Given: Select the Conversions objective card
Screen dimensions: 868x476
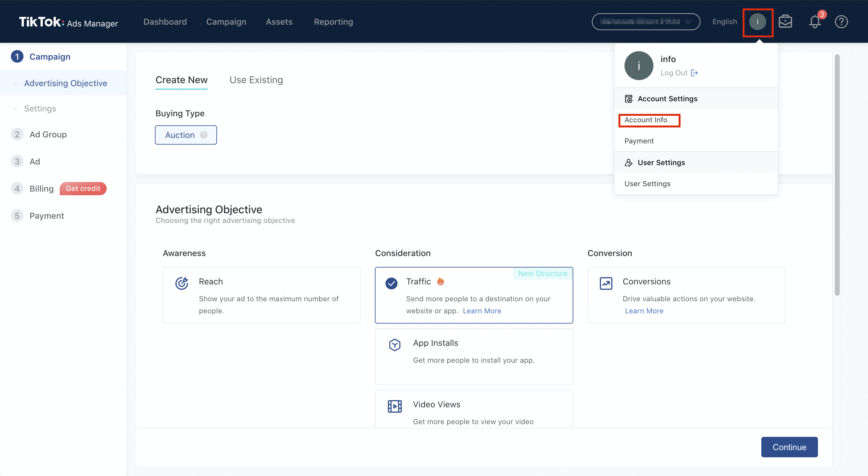Looking at the screenshot, I should (x=686, y=295).
